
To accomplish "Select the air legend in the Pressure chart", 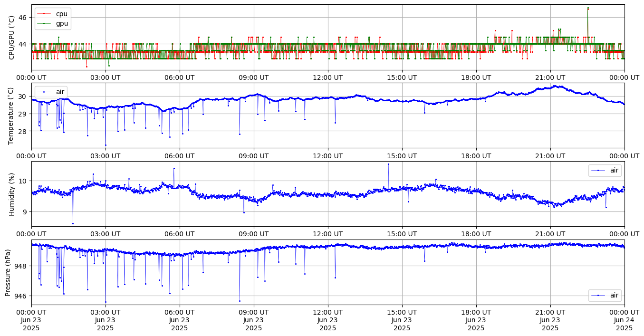I will coord(605,296).
